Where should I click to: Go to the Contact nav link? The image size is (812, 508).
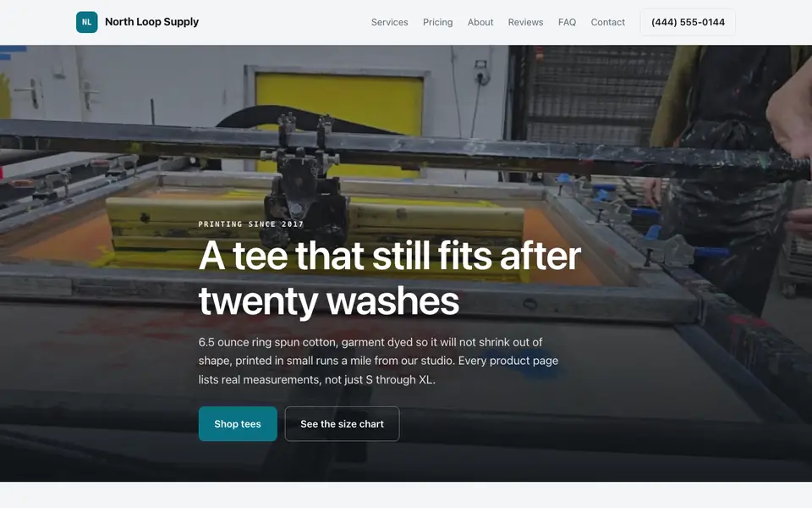click(607, 22)
